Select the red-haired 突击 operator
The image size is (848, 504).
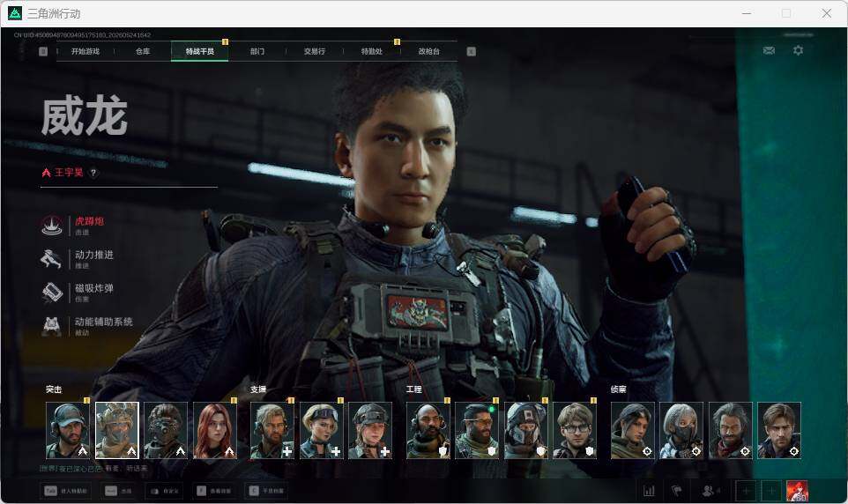click(215, 431)
